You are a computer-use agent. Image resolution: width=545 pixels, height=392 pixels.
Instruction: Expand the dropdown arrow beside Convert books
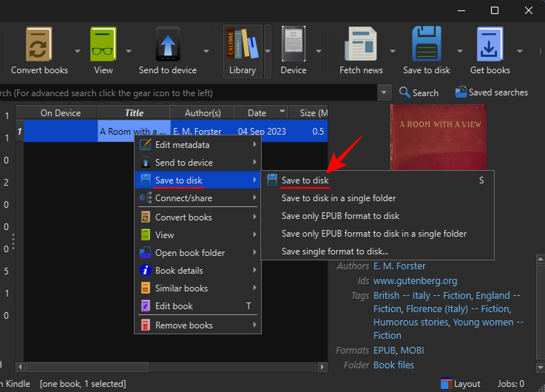[x=78, y=51]
